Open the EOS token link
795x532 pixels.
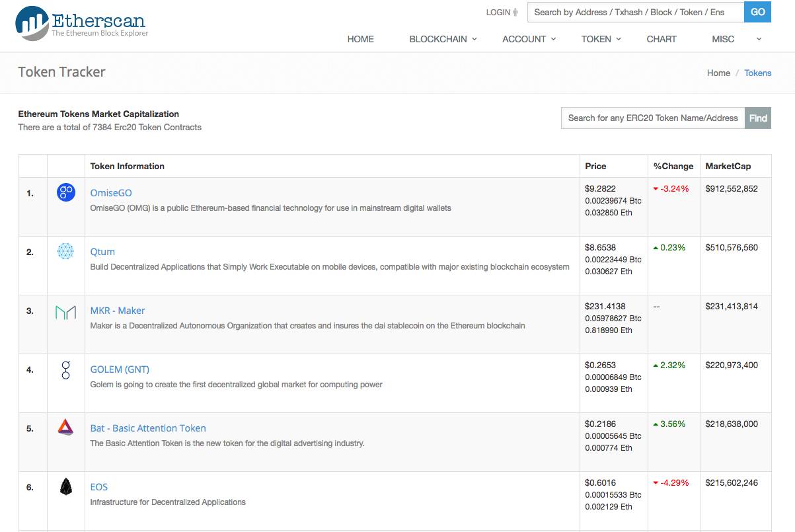pos(99,487)
